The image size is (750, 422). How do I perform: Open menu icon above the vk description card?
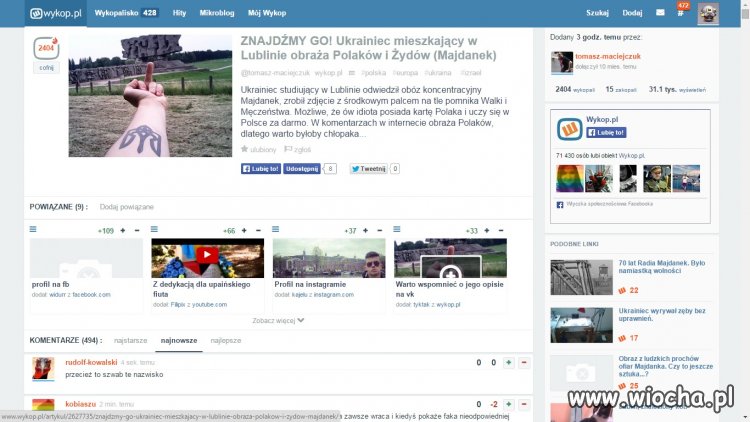tap(397, 229)
